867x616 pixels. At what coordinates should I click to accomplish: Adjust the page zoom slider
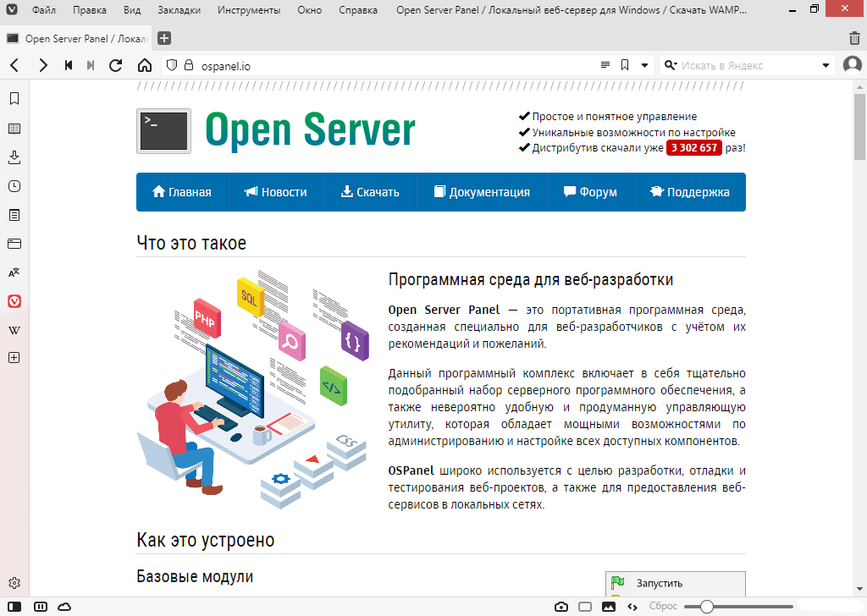[707, 607]
